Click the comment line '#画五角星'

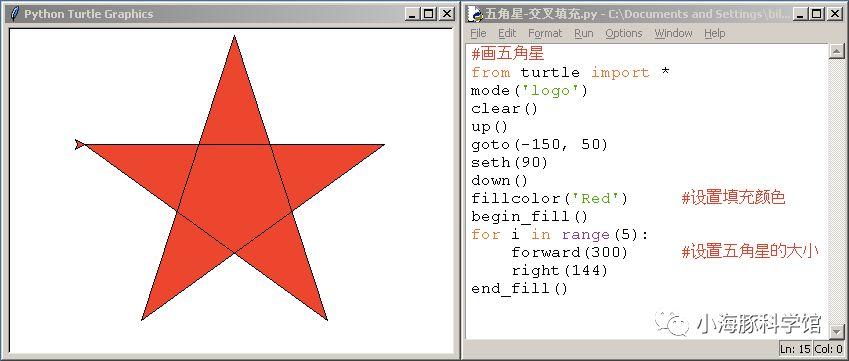[507, 54]
